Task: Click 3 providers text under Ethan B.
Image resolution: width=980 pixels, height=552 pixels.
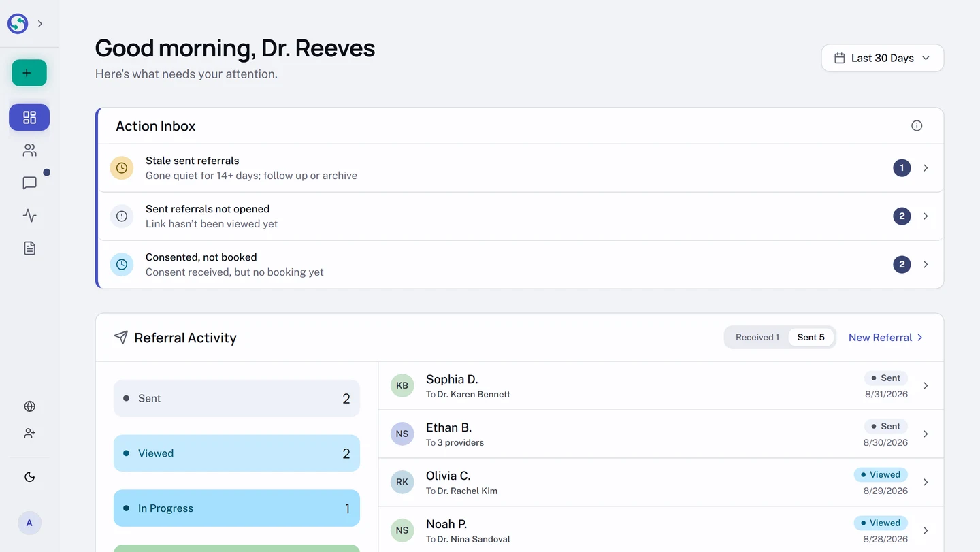Action: click(461, 442)
